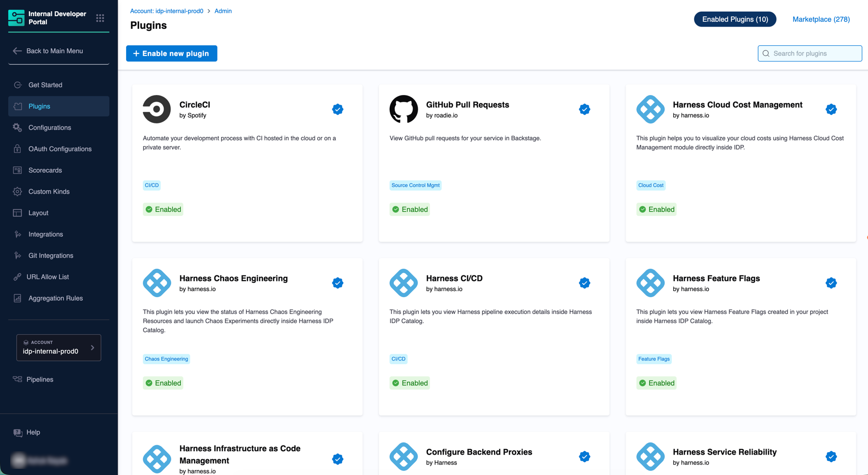Click the Layout sidebar icon

pyautogui.click(x=17, y=213)
